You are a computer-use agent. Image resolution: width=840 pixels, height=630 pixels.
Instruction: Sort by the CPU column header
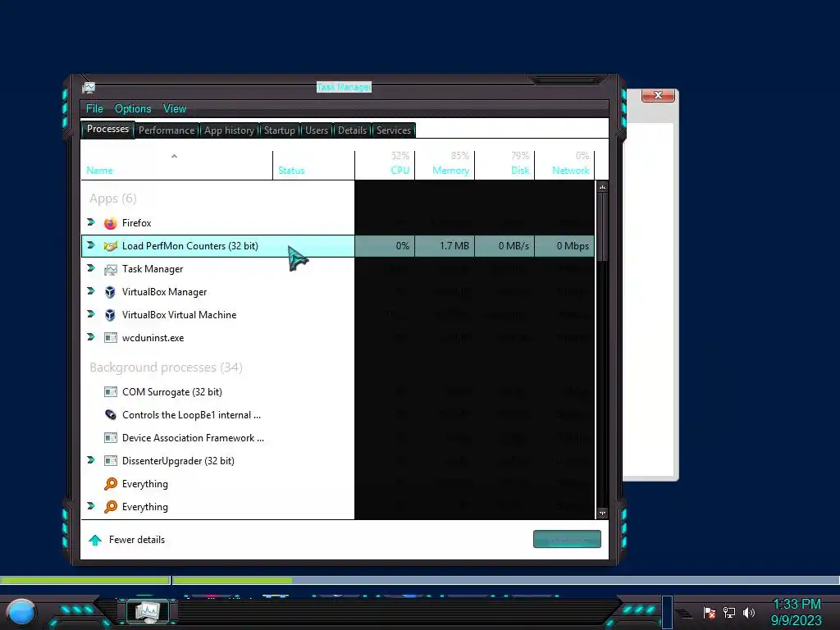point(386,164)
